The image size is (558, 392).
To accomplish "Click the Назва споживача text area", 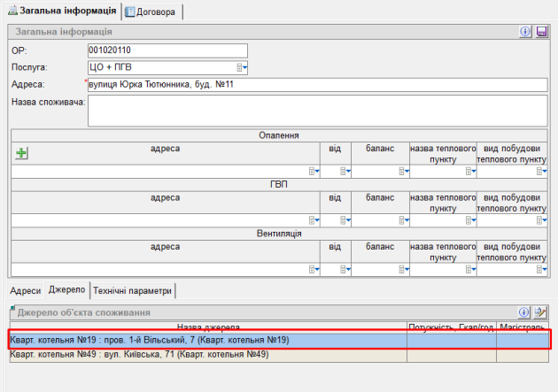I will pos(318,110).
